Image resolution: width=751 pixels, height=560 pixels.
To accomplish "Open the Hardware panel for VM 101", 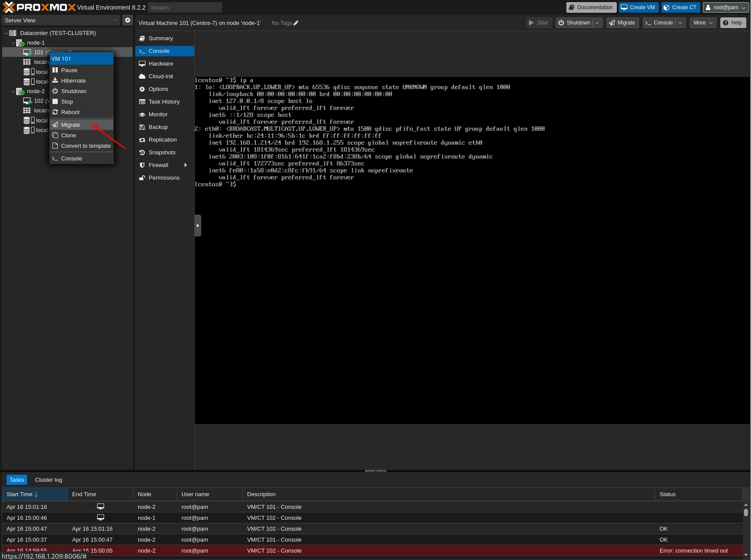I will click(161, 63).
